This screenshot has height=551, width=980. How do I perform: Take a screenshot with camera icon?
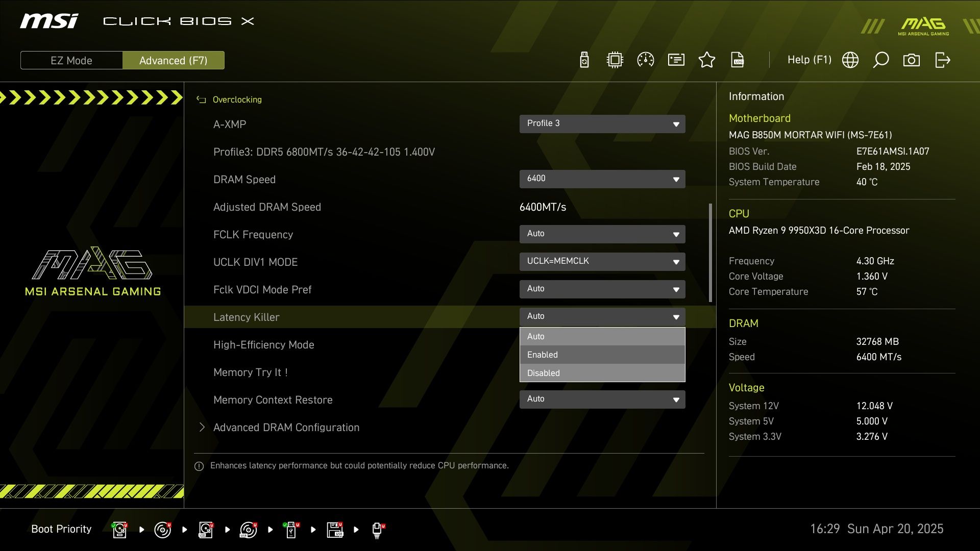pyautogui.click(x=912, y=60)
